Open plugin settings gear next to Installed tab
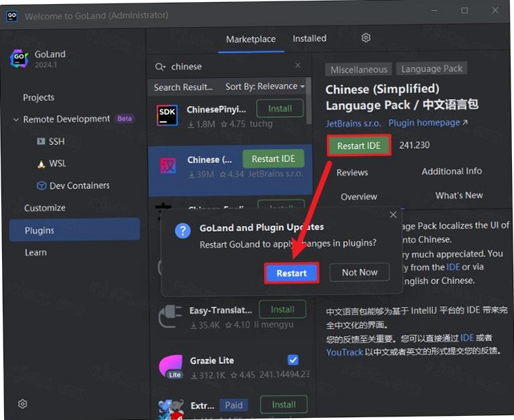Viewport: 514px width, 420px height. (x=366, y=38)
